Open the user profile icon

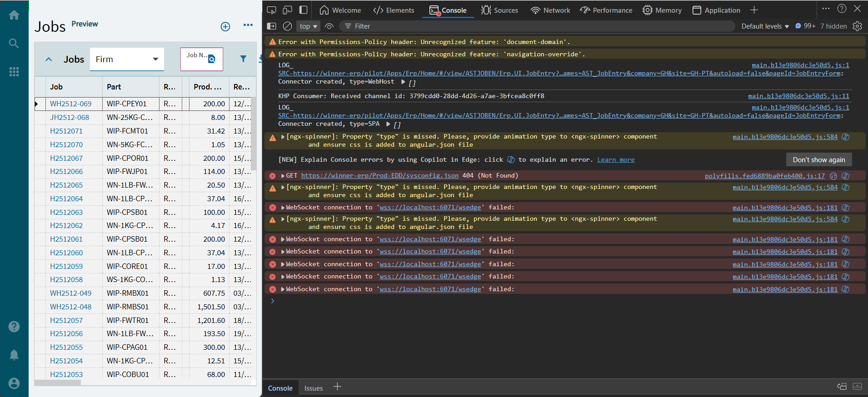(x=14, y=383)
